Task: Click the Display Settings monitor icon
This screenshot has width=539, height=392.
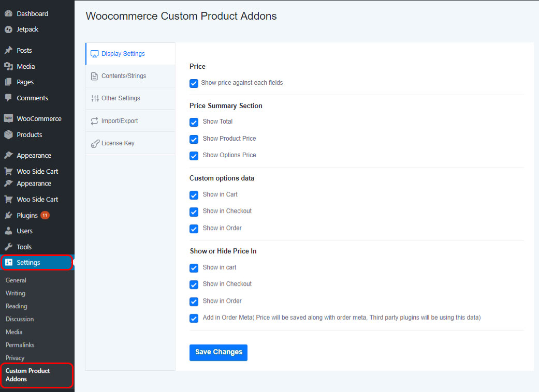Action: coord(95,54)
